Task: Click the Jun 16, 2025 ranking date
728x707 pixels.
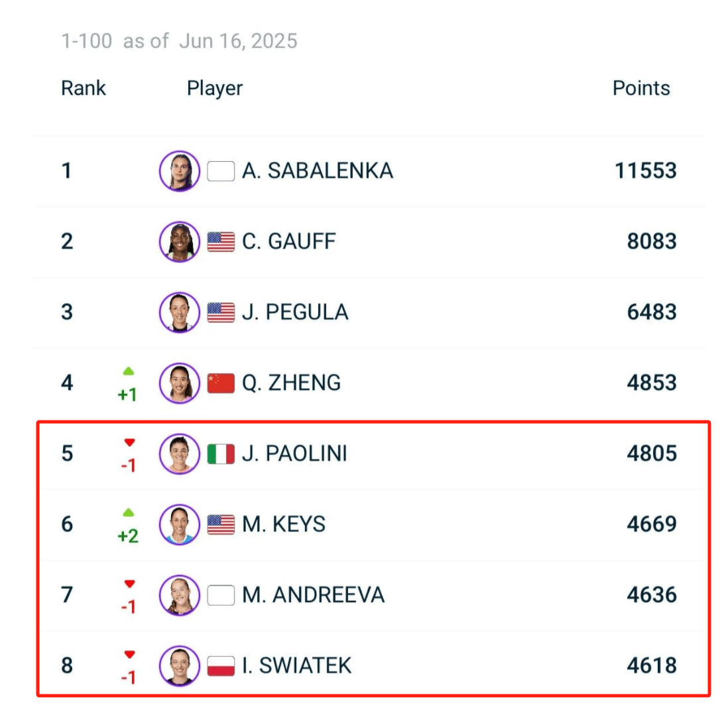Action: tap(238, 41)
